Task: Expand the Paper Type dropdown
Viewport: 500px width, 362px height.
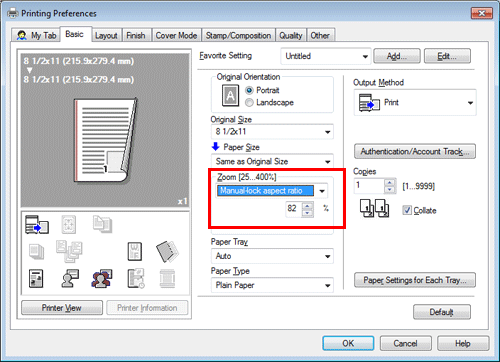Action: 272,285
